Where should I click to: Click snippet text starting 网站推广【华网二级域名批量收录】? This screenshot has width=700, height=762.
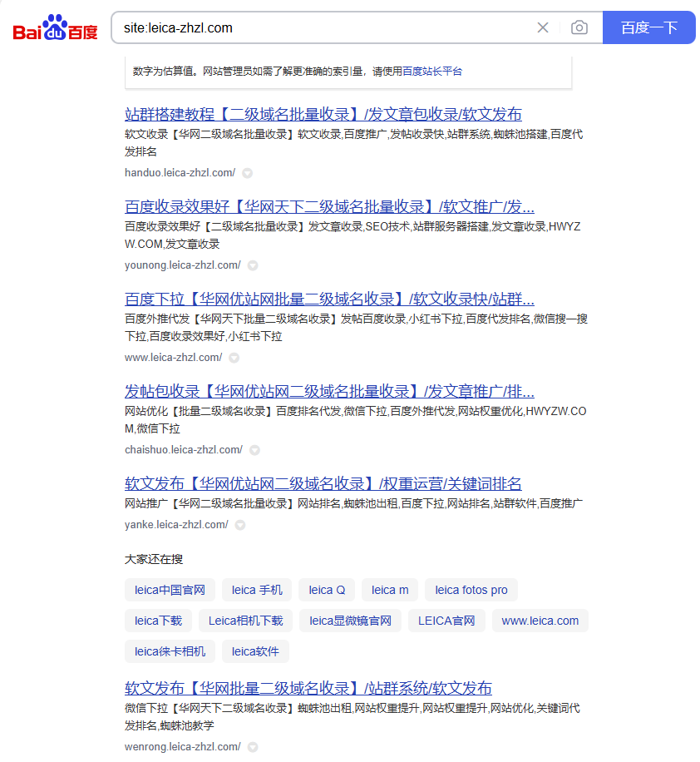point(353,503)
